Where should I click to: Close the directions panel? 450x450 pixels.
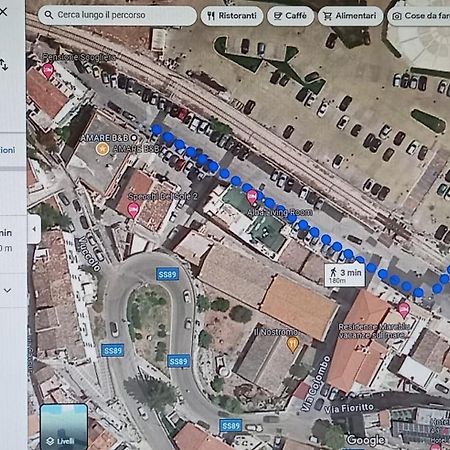pyautogui.click(x=3, y=12)
